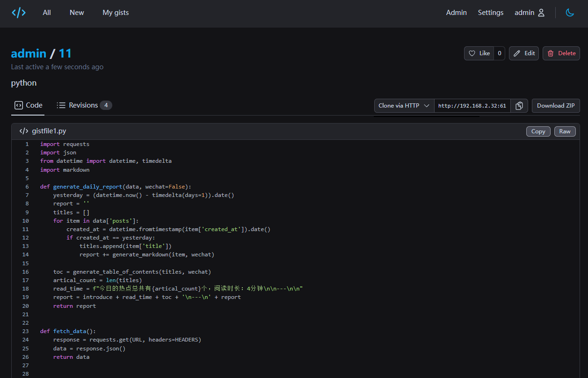The width and height of the screenshot is (588, 378).
Task: Delete the gist with trash button
Action: [x=561, y=53]
